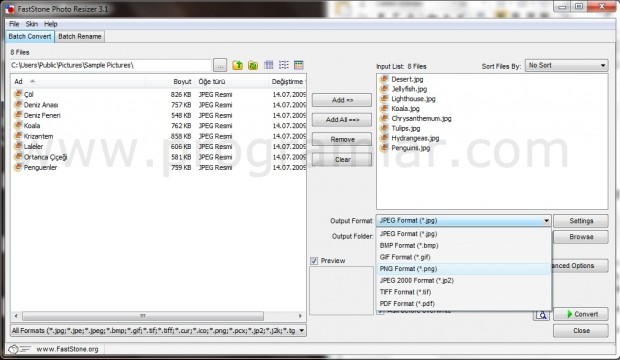Choose GIF Format (*.gif) option
Screen dimensions: 620x360
(463, 257)
